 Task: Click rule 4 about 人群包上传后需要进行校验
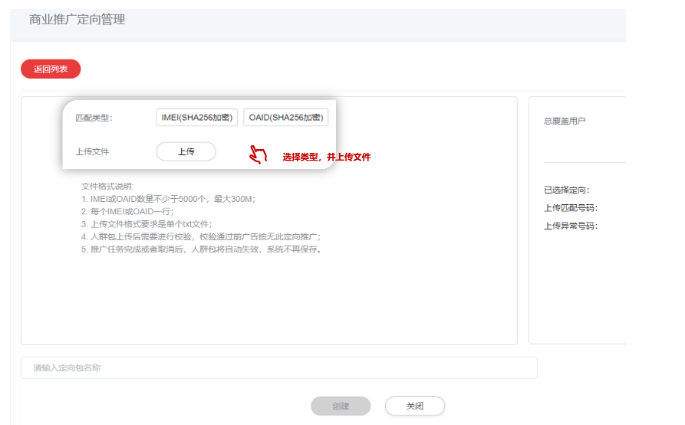(201, 237)
